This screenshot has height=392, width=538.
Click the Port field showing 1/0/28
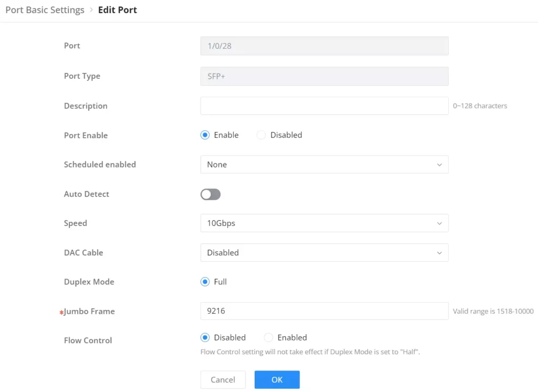324,46
